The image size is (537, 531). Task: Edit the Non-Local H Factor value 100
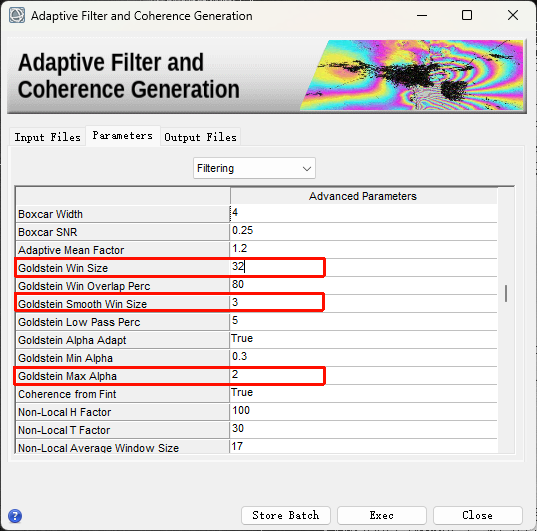pos(363,411)
